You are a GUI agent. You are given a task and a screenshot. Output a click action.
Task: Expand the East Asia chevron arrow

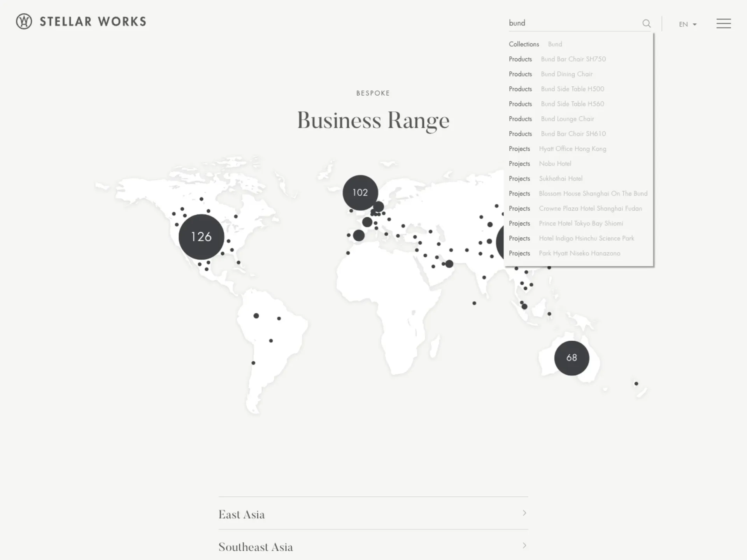(524, 513)
